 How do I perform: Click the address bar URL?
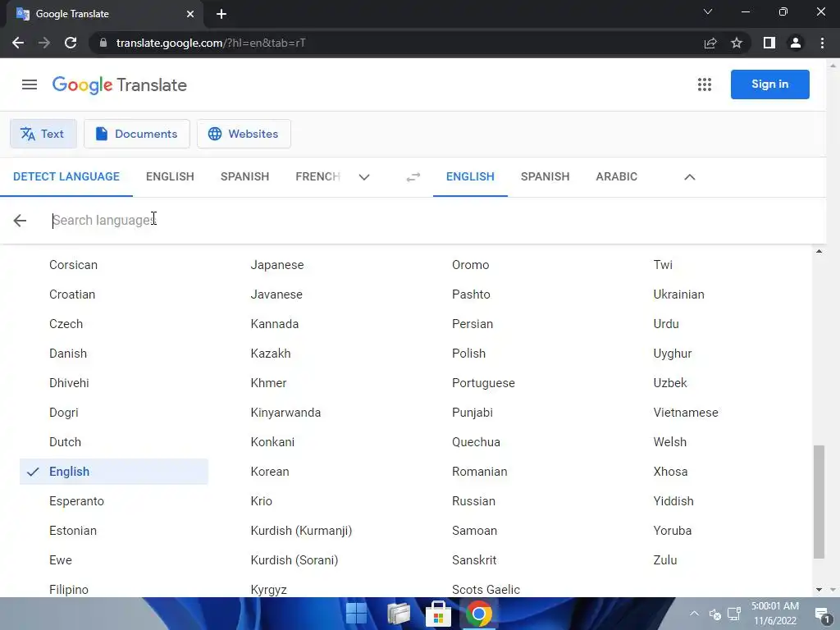(211, 43)
